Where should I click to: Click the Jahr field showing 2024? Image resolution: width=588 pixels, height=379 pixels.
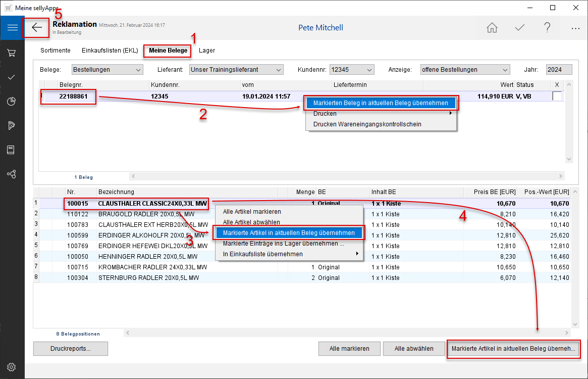coord(559,70)
